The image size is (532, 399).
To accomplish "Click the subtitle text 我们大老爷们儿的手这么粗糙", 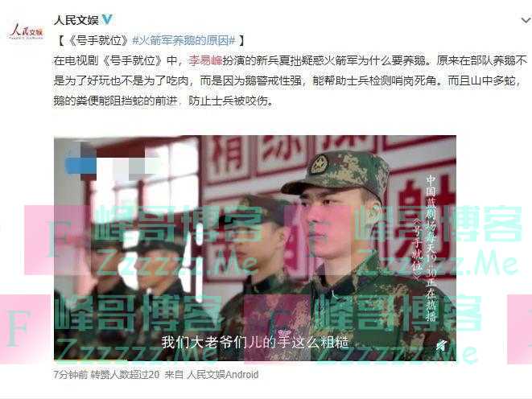I will (255, 342).
